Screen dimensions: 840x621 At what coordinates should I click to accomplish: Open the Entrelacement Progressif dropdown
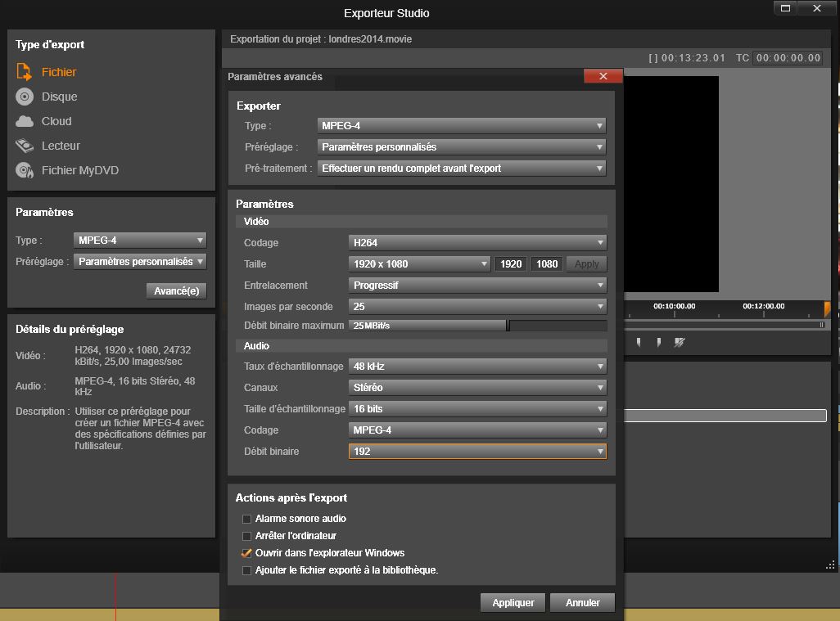click(x=477, y=286)
